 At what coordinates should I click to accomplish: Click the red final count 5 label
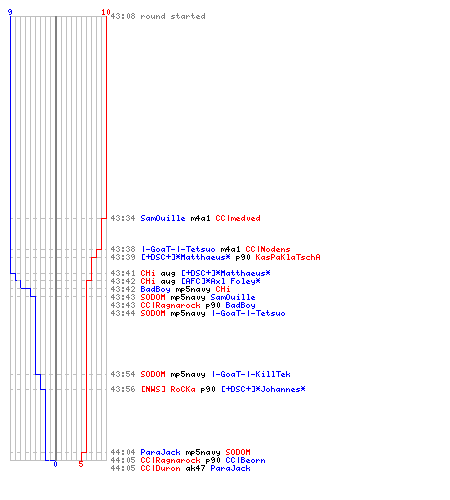pyautogui.click(x=81, y=464)
